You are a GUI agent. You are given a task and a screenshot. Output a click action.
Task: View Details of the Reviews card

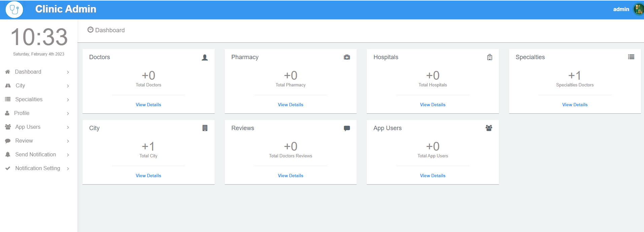291,176
